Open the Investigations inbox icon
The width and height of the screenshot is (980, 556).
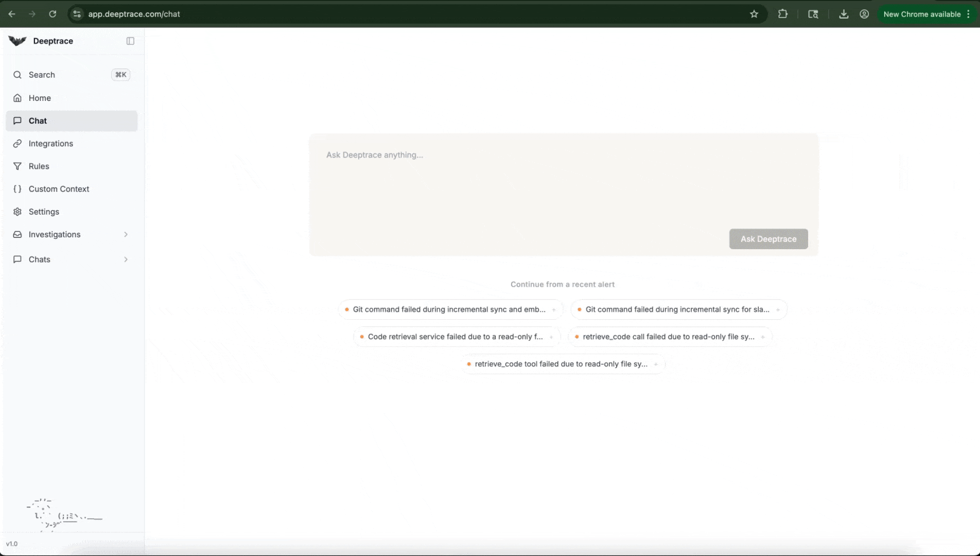point(17,234)
